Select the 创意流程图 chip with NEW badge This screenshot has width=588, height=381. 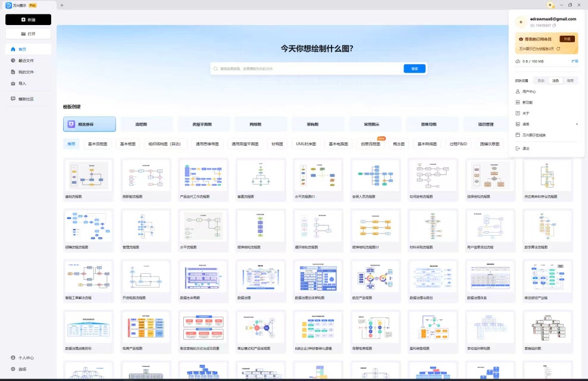[x=371, y=144]
